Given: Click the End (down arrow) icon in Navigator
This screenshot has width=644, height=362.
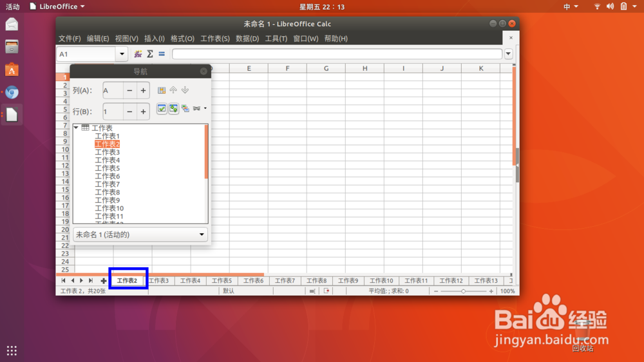Looking at the screenshot, I should click(185, 90).
